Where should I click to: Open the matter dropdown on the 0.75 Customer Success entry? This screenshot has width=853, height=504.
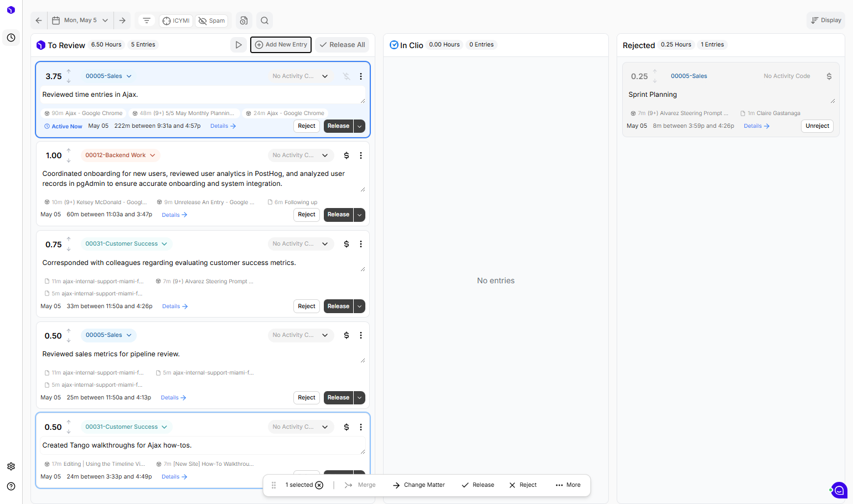126,244
